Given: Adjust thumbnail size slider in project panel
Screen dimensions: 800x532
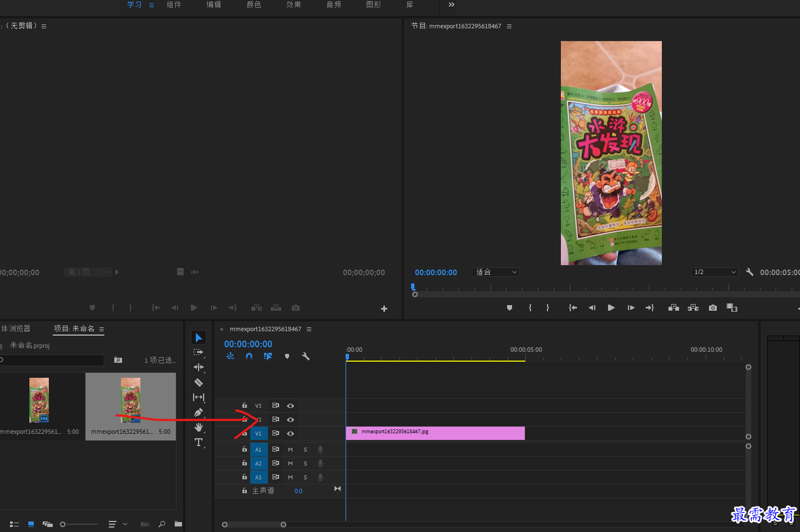Looking at the screenshot, I should [79, 524].
